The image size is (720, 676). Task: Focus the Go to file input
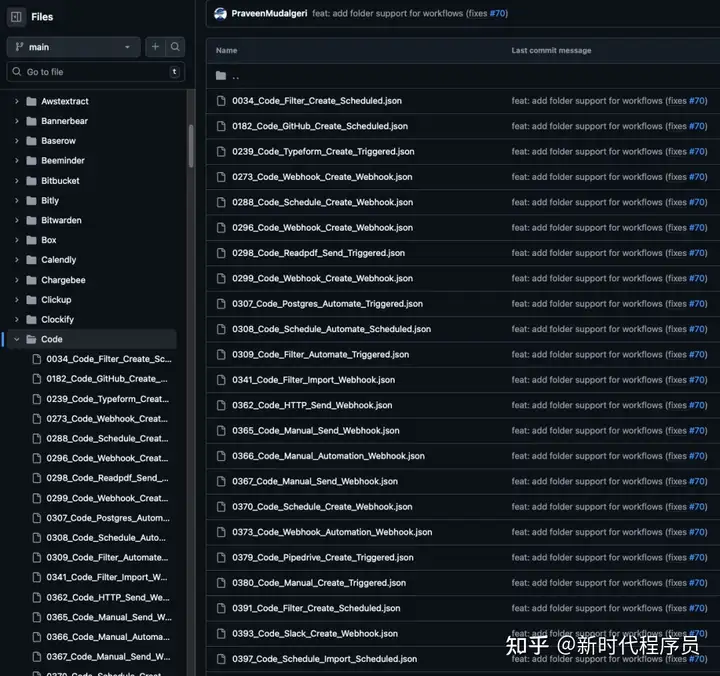tap(96, 72)
